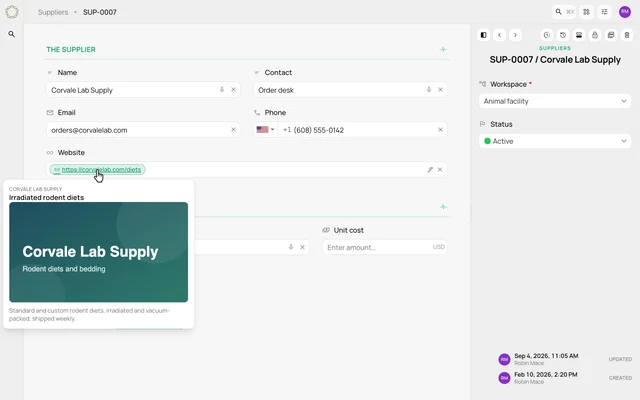This screenshot has height=400, width=640.
Task: Open the phone country flag dropdown
Action: pos(265,129)
